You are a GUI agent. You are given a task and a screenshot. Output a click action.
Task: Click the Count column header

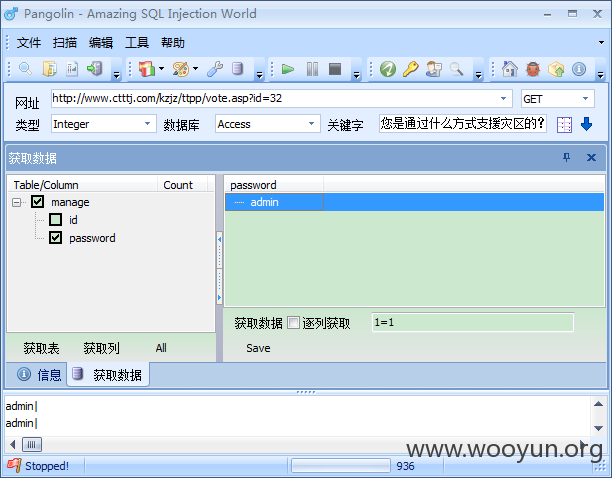coord(182,185)
